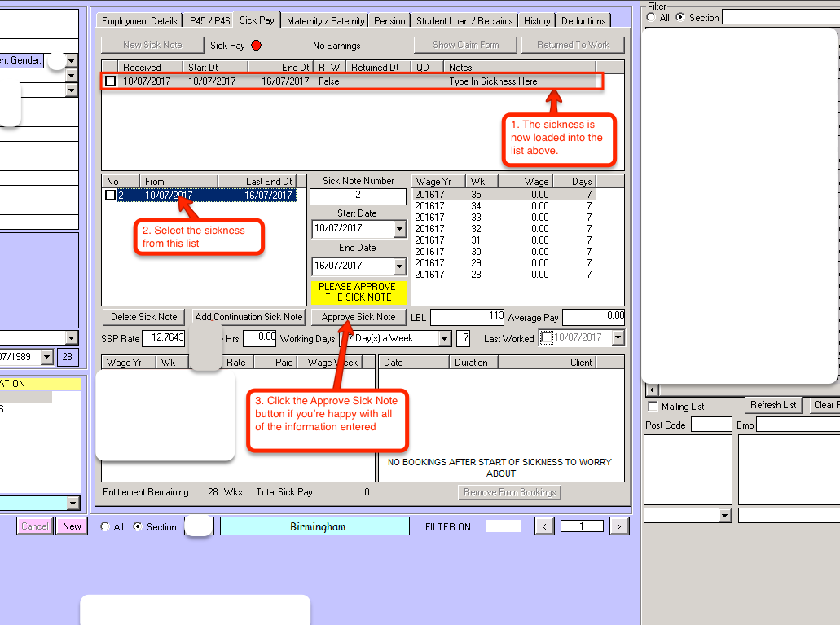Click the Delete Sick Note button
The width and height of the screenshot is (840, 625).
point(144,317)
